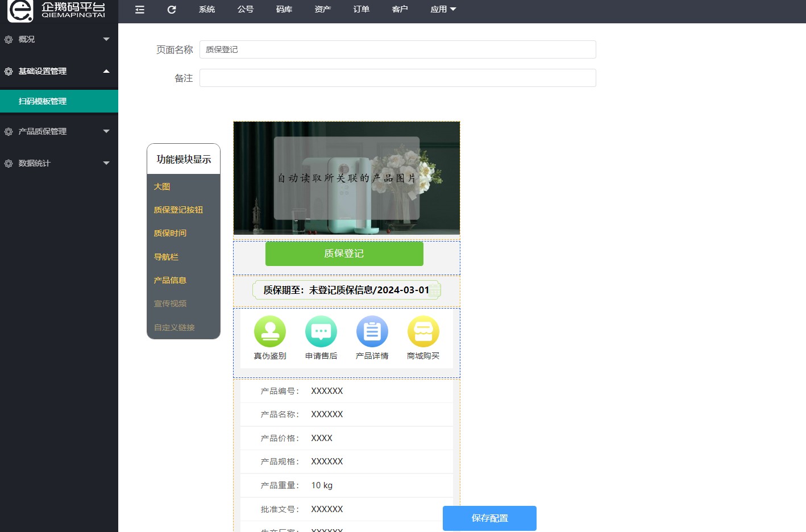Click the 产品名称 row
Screen dimensions: 806x532
347,414
